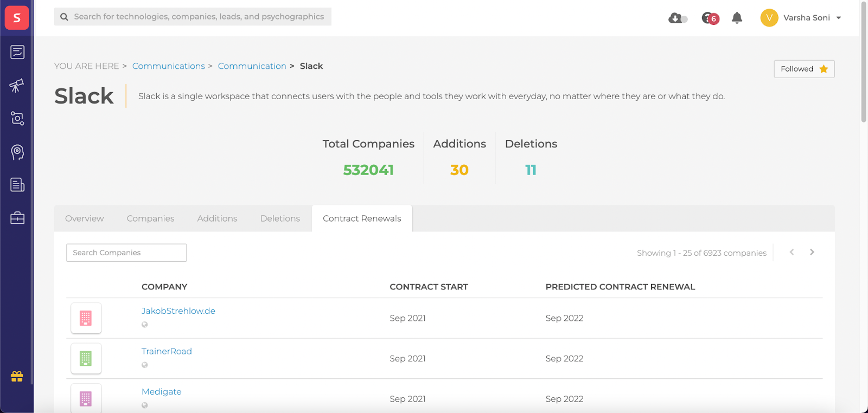Screen dimensions: 868x413
Task: Open the telescope discovery icon
Action: tap(17, 85)
